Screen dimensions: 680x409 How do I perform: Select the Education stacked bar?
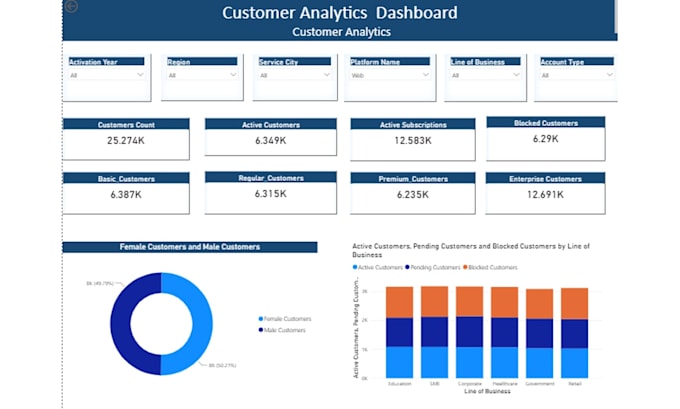399,332
